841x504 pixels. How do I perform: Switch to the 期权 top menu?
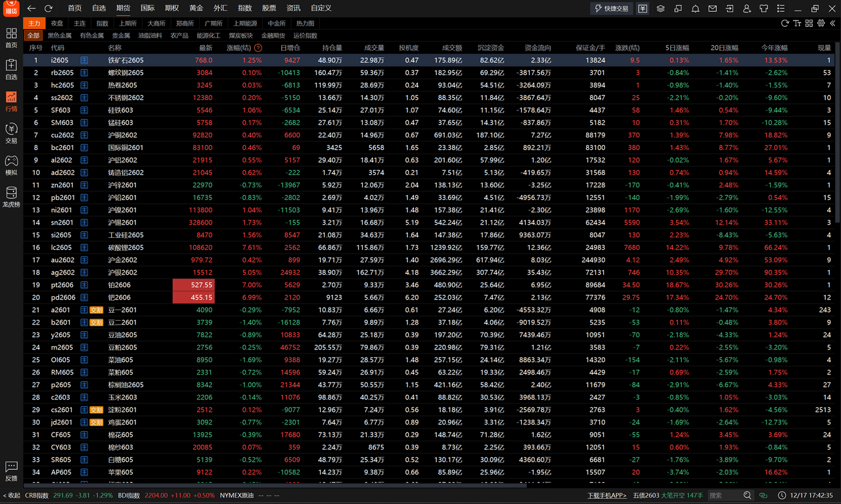(171, 9)
